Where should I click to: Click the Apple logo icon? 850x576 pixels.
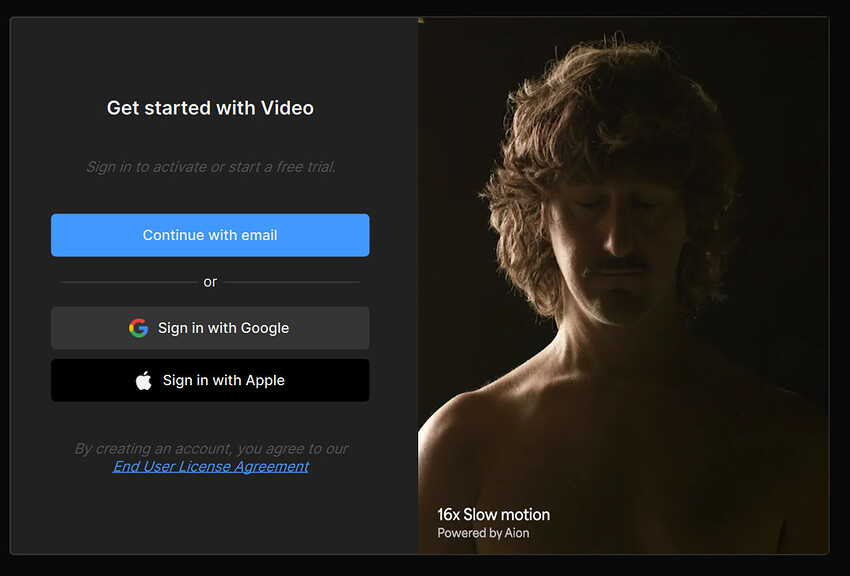144,380
